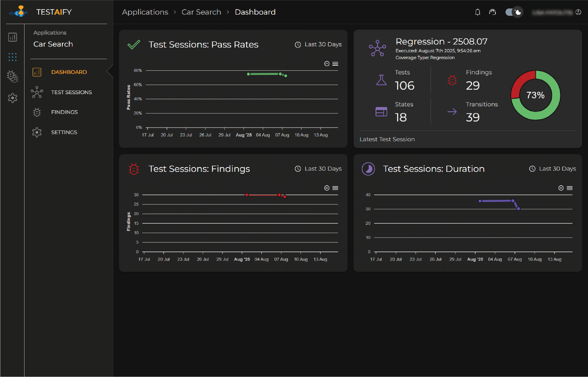588x377 pixels.
Task: Open the support headset icon
Action: [x=492, y=12]
